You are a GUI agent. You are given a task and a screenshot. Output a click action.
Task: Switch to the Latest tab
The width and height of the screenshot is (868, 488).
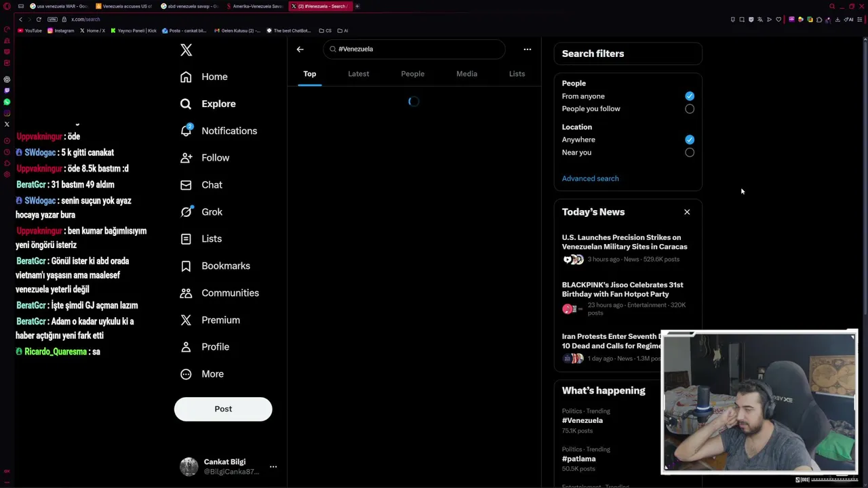point(359,74)
